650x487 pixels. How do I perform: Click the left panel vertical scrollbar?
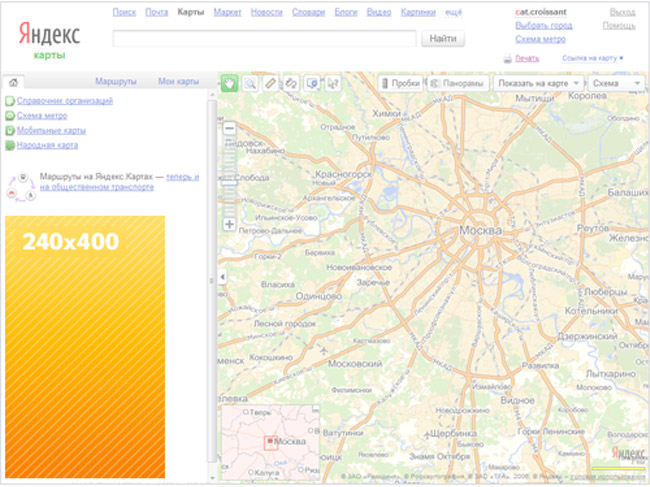(x=212, y=282)
